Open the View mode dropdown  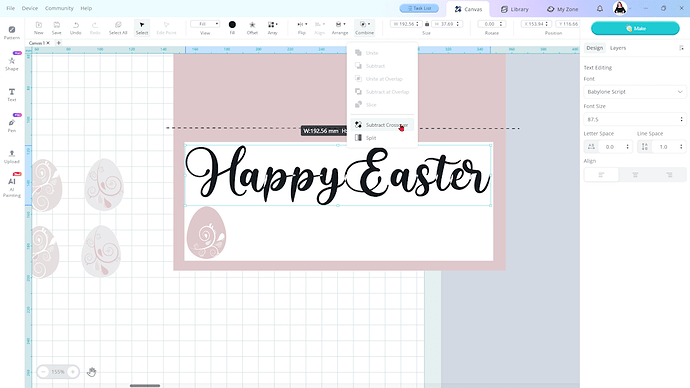point(205,24)
